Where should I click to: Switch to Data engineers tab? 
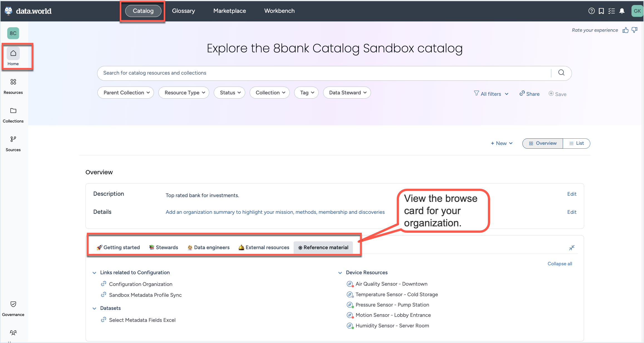click(208, 248)
